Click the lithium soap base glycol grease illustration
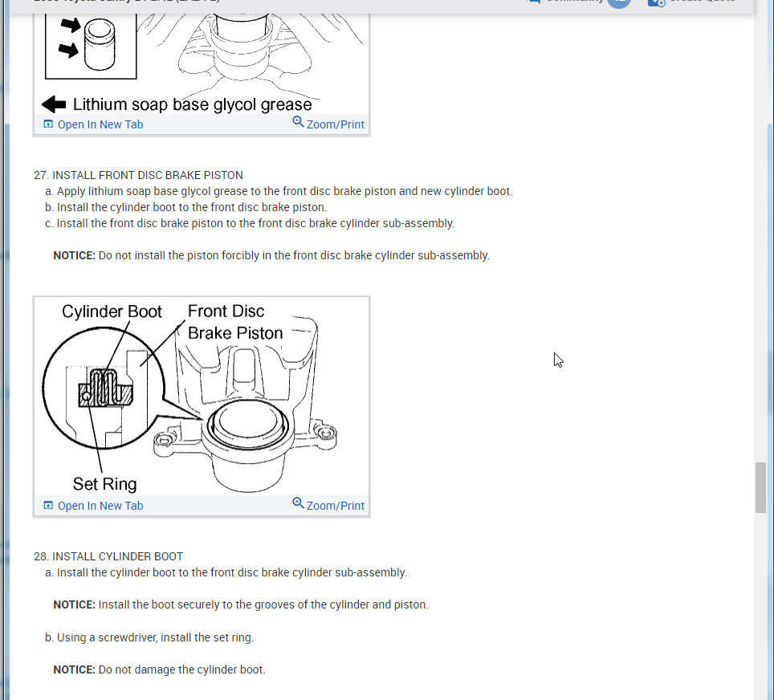The width and height of the screenshot is (774, 700). tap(202, 63)
